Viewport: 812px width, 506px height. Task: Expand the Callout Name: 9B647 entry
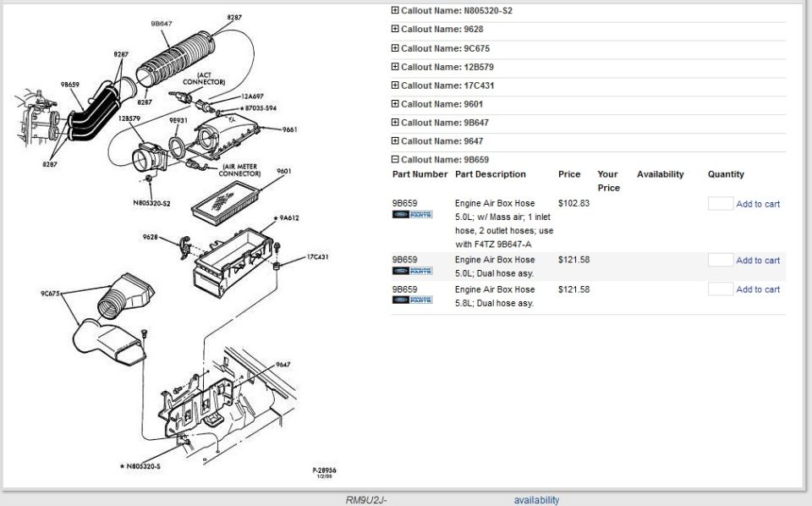(x=395, y=123)
